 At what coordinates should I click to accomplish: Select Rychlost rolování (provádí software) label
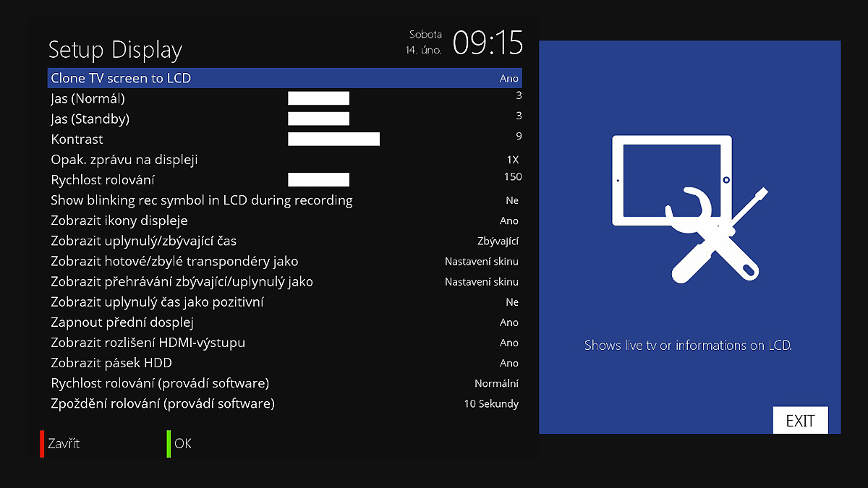tap(160, 383)
